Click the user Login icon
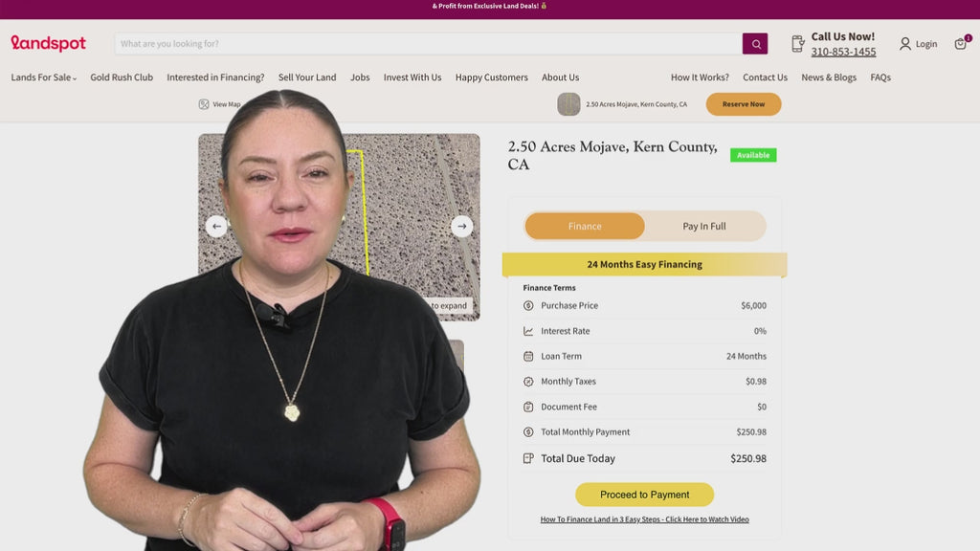980x551 pixels. (905, 44)
